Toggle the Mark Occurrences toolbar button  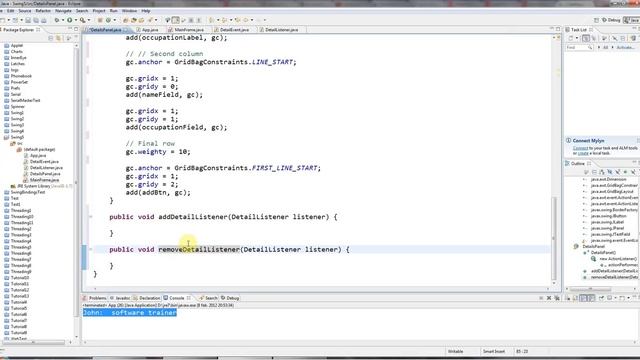click(x=176, y=20)
